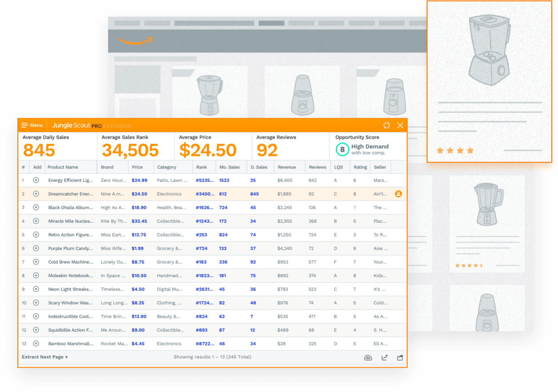Click price $9.00 in Squidbillie Action row
Image resolution: width=558 pixels, height=392 pixels.
pyautogui.click(x=138, y=330)
